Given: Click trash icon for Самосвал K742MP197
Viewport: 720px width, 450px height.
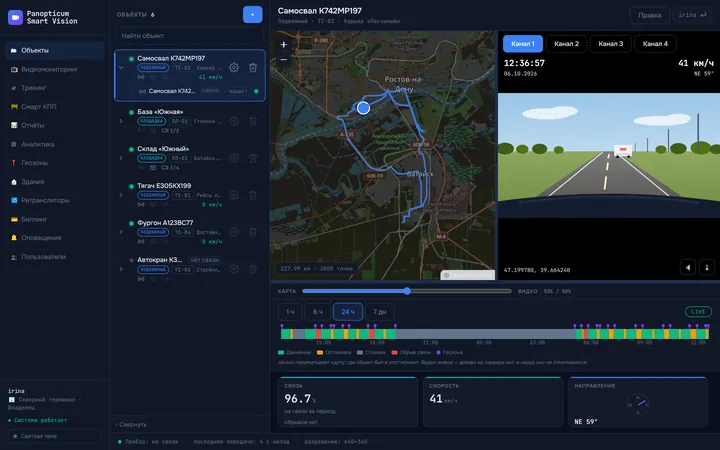Looking at the screenshot, I should [x=253, y=68].
